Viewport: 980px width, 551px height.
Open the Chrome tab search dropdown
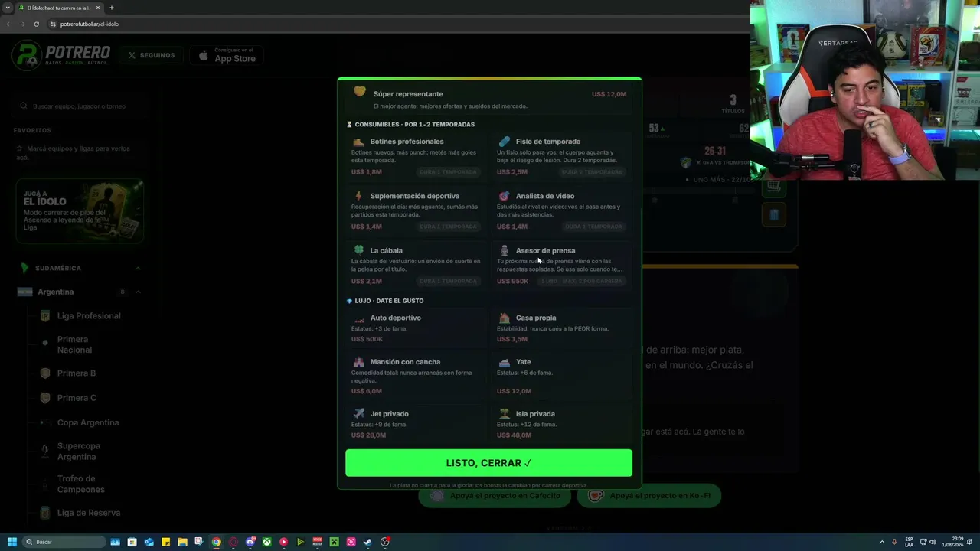[x=8, y=8]
